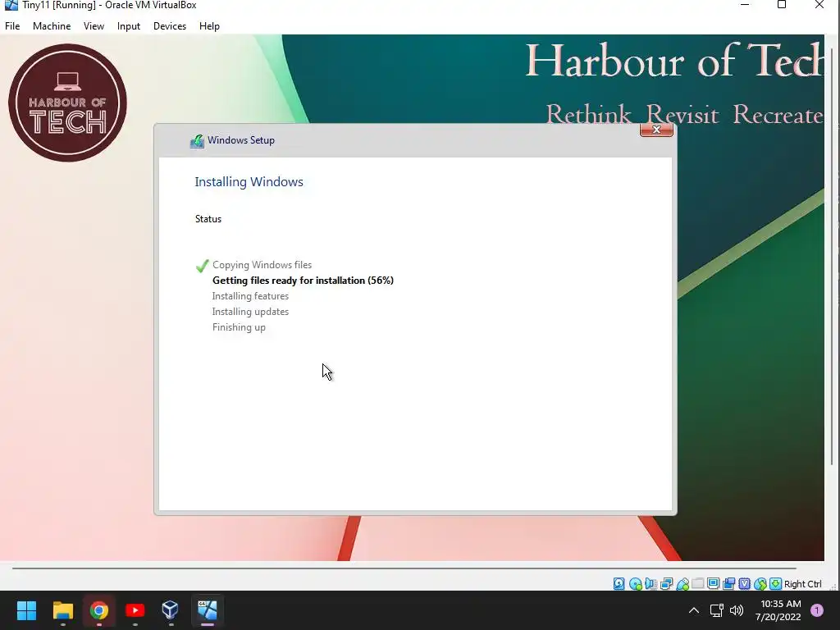
Task: Open File Explorer from the taskbar
Action: 62,610
